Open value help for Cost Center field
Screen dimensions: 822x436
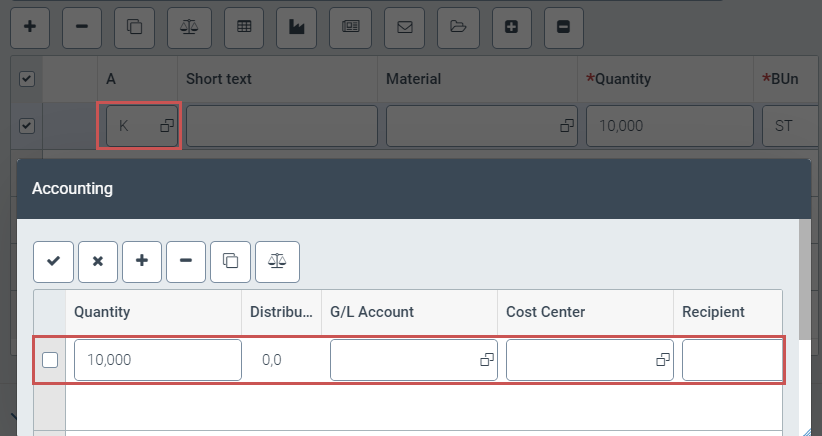pos(662,360)
